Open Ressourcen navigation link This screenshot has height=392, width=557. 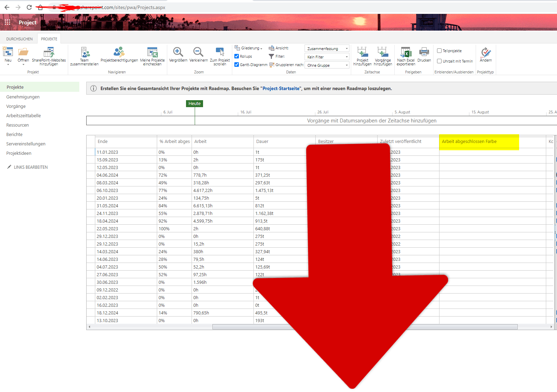(17, 125)
